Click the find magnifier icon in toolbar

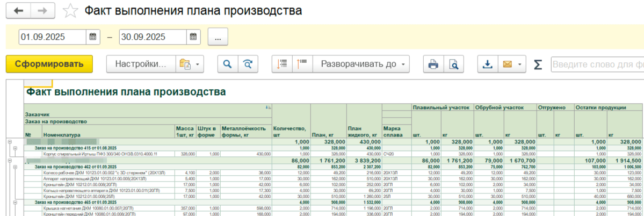click(227, 64)
